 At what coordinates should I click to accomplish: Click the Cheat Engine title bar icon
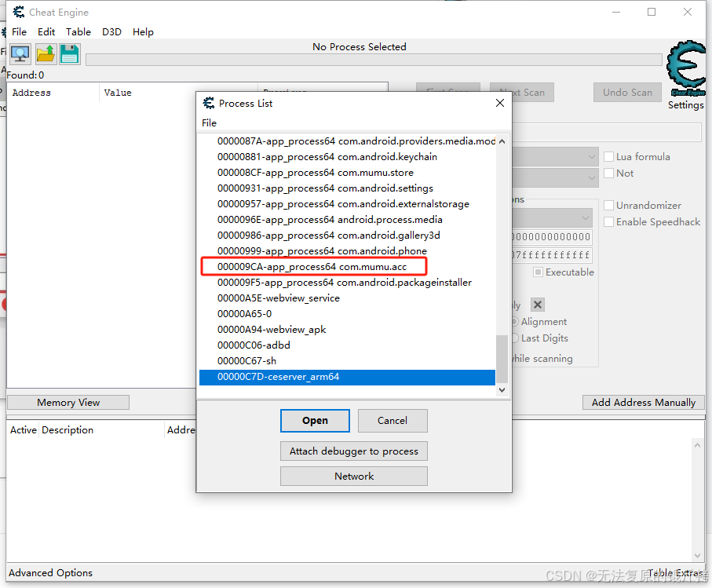pyautogui.click(x=19, y=12)
